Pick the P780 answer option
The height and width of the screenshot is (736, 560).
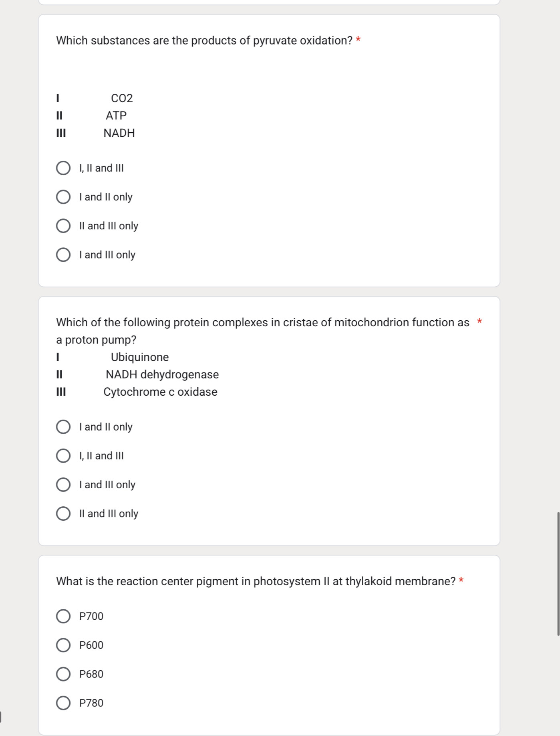tap(64, 703)
